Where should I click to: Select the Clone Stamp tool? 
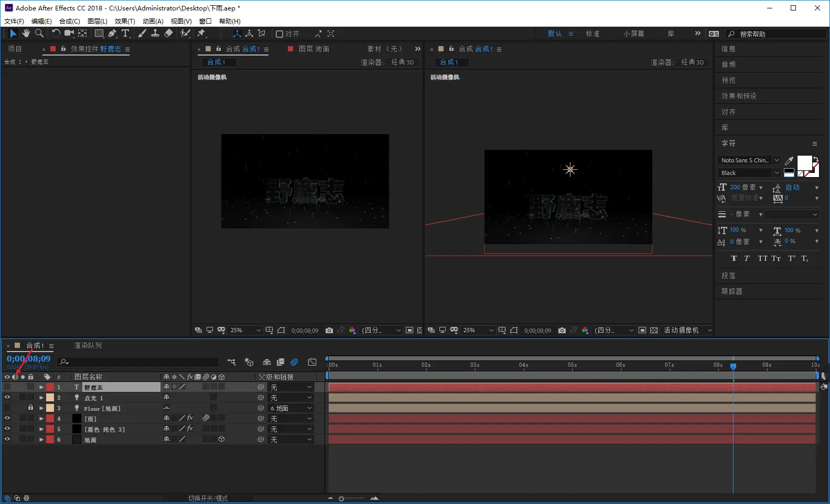[155, 34]
